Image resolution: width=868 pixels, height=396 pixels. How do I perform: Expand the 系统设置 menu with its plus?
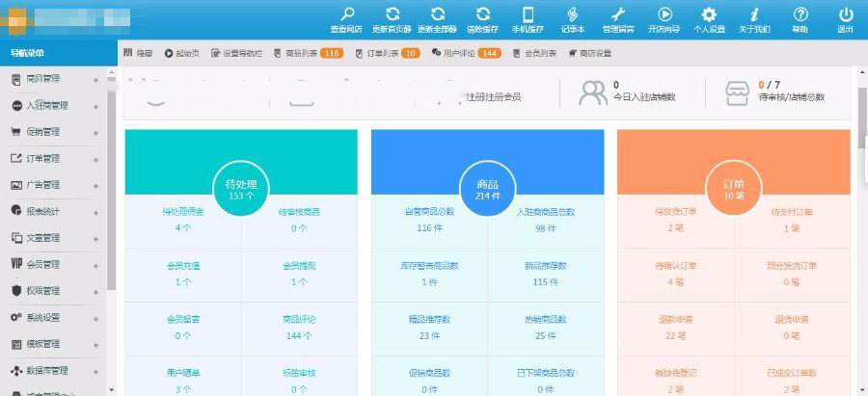click(x=95, y=319)
